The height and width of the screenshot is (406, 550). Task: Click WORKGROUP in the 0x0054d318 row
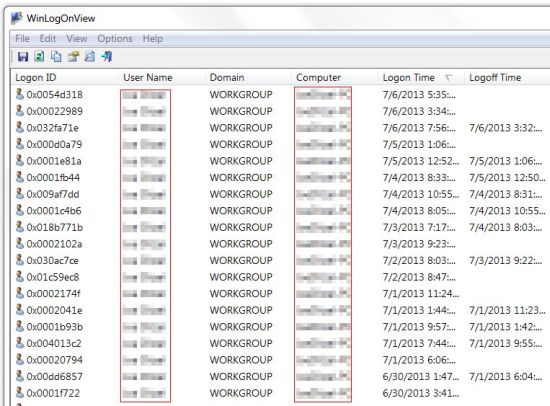tap(241, 94)
